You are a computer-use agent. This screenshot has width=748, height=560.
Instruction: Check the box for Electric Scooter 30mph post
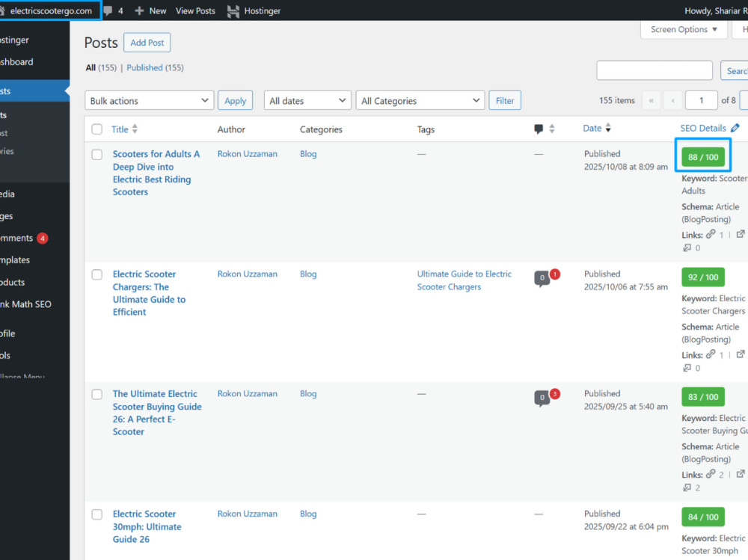[96, 514]
